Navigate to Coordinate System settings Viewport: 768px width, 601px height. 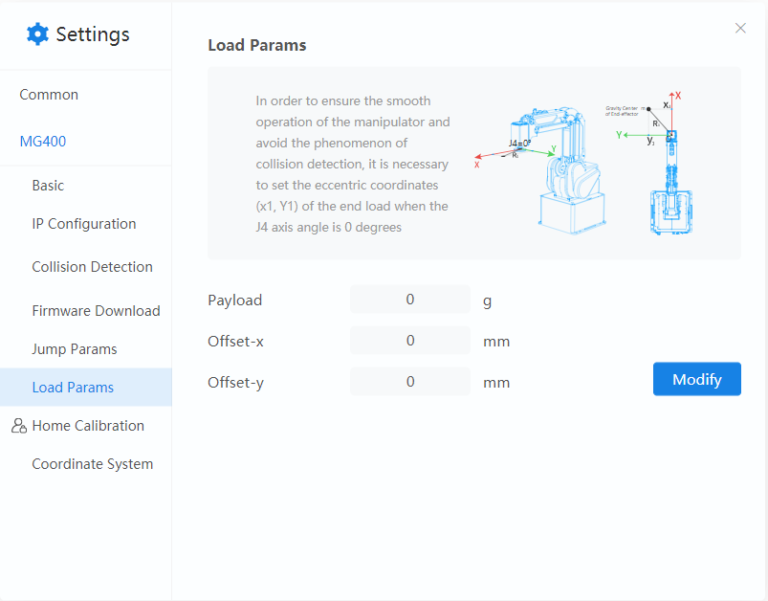(x=92, y=464)
